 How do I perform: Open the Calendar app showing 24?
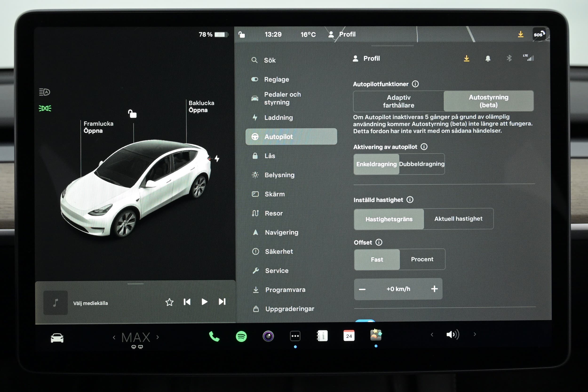coord(349,336)
